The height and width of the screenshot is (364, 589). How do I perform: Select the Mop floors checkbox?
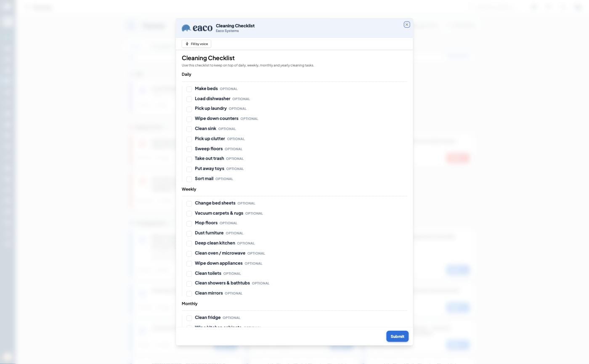click(189, 223)
